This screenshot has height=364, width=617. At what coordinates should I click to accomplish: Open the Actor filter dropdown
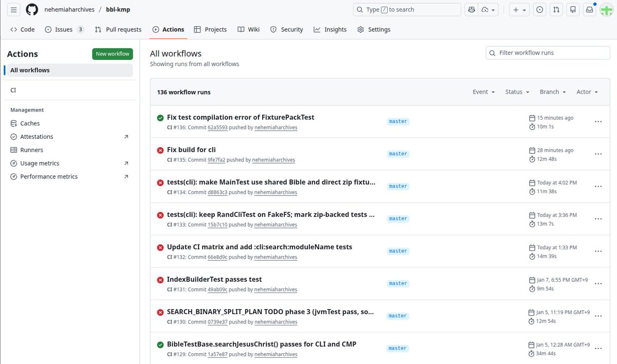(x=587, y=92)
